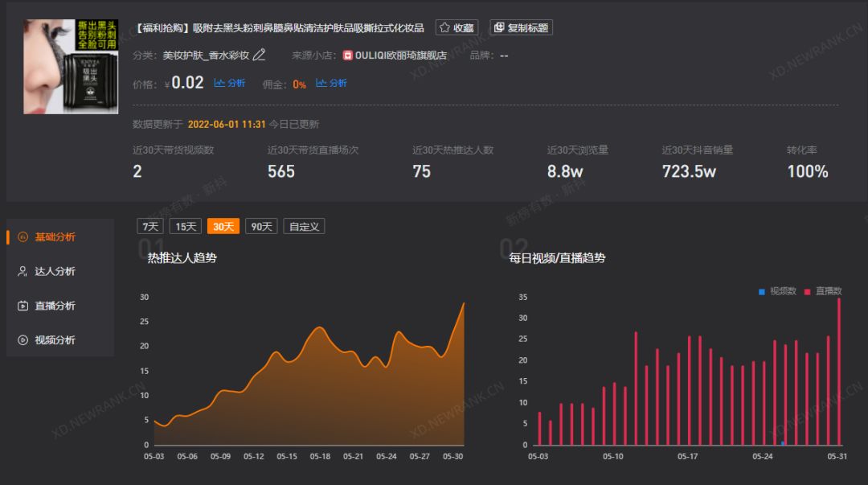
Task: Select the 15天 time range
Action: tap(186, 227)
